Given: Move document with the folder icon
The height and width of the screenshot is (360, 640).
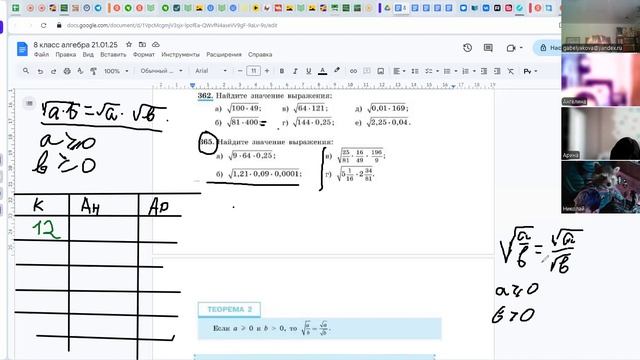Looking at the screenshot, I should [x=142, y=44].
